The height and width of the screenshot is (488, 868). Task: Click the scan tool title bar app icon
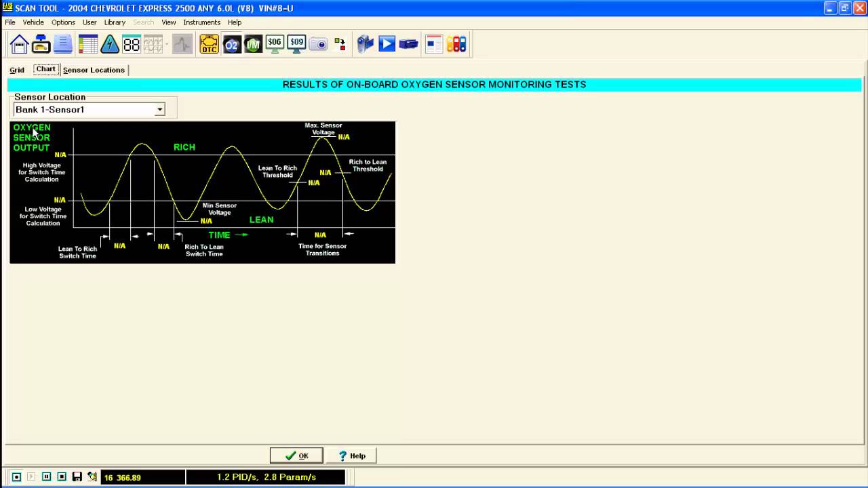7,8
